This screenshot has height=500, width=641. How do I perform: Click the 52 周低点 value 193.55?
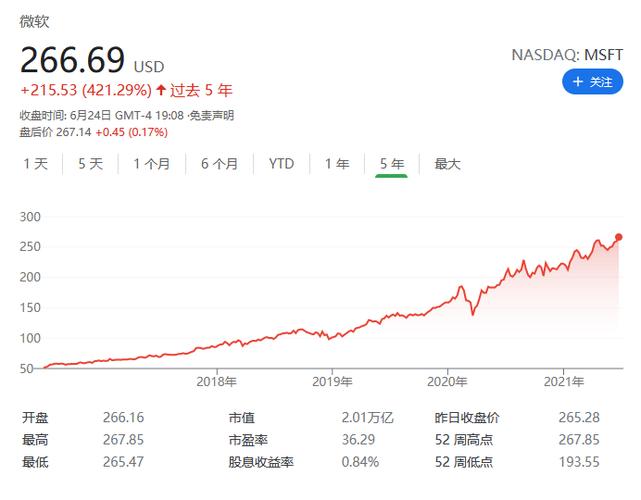(579, 462)
